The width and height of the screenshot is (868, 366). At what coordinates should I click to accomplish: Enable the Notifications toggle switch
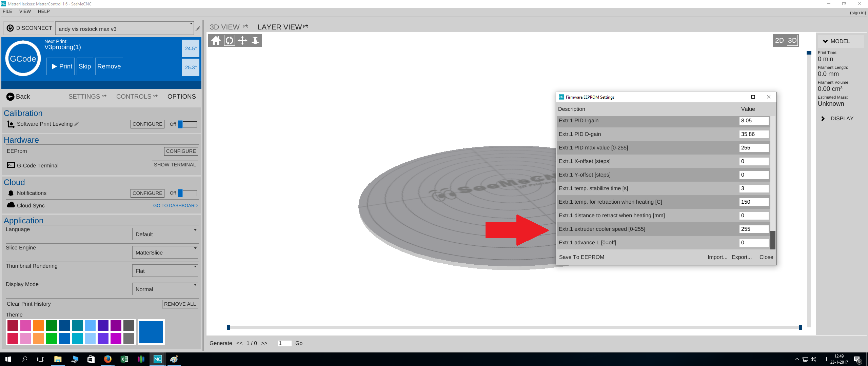[187, 193]
